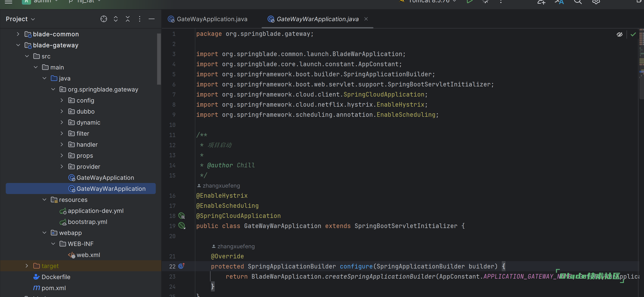The image size is (644, 297).
Task: Collapse the java source folder
Action: (x=44, y=78)
